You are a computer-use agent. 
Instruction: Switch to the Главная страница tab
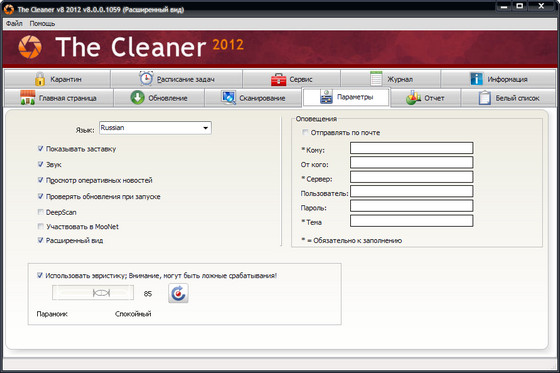pos(59,98)
